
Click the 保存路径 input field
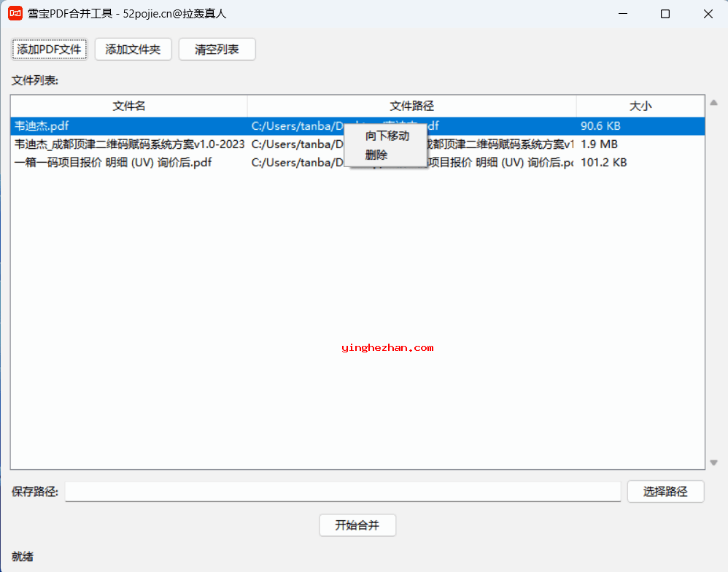pyautogui.click(x=343, y=491)
